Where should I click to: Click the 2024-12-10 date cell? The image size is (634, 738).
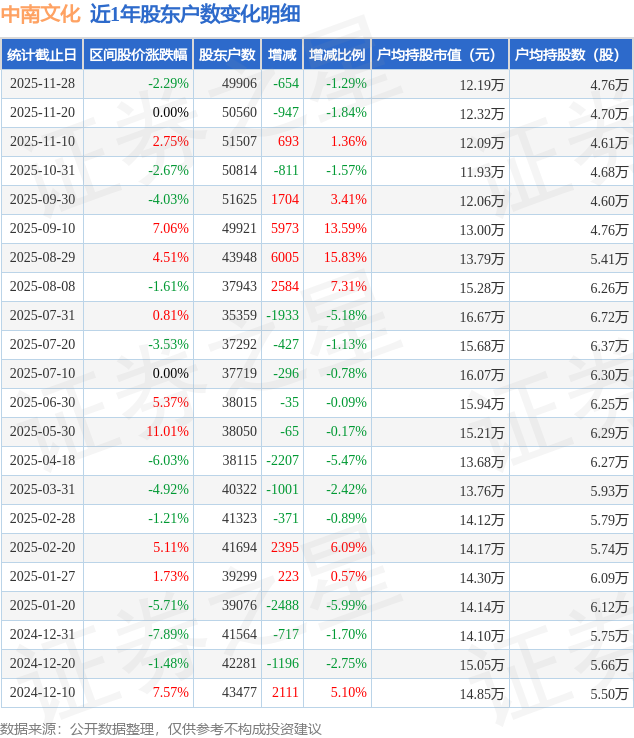point(42,693)
